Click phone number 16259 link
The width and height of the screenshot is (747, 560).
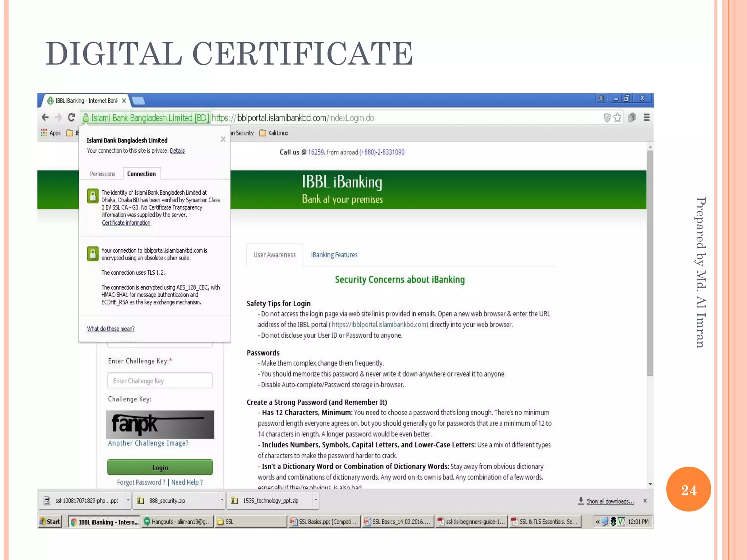click(316, 152)
